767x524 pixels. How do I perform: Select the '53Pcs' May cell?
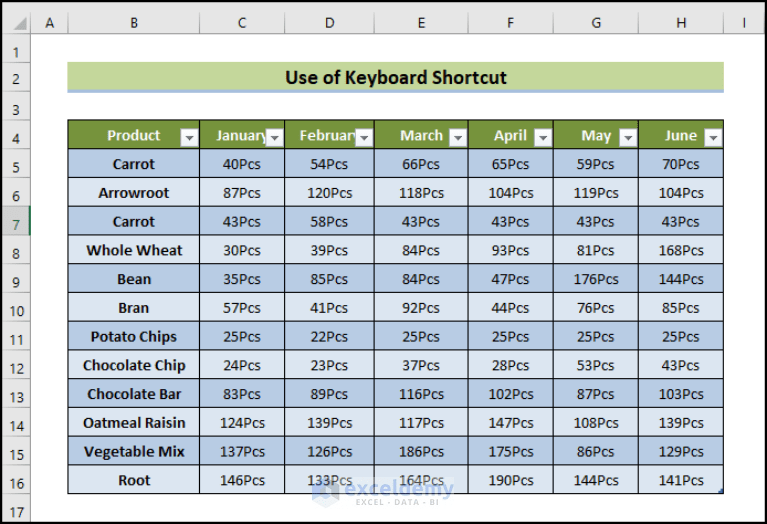click(x=596, y=365)
